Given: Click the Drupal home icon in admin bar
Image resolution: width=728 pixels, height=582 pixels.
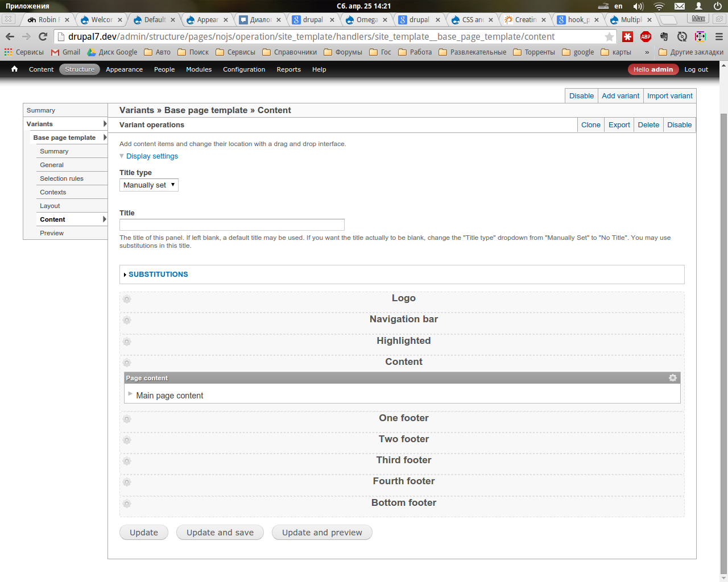Looking at the screenshot, I should [15, 69].
